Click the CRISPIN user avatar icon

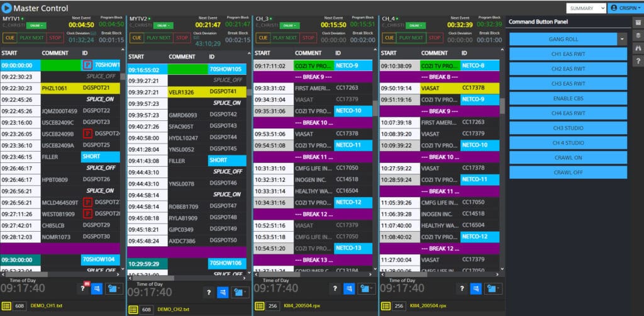(x=614, y=8)
